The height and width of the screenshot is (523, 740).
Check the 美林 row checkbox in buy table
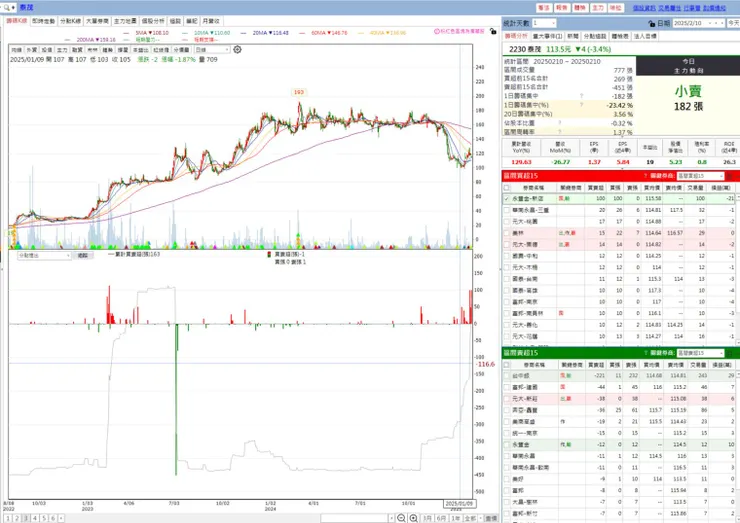click(x=506, y=233)
